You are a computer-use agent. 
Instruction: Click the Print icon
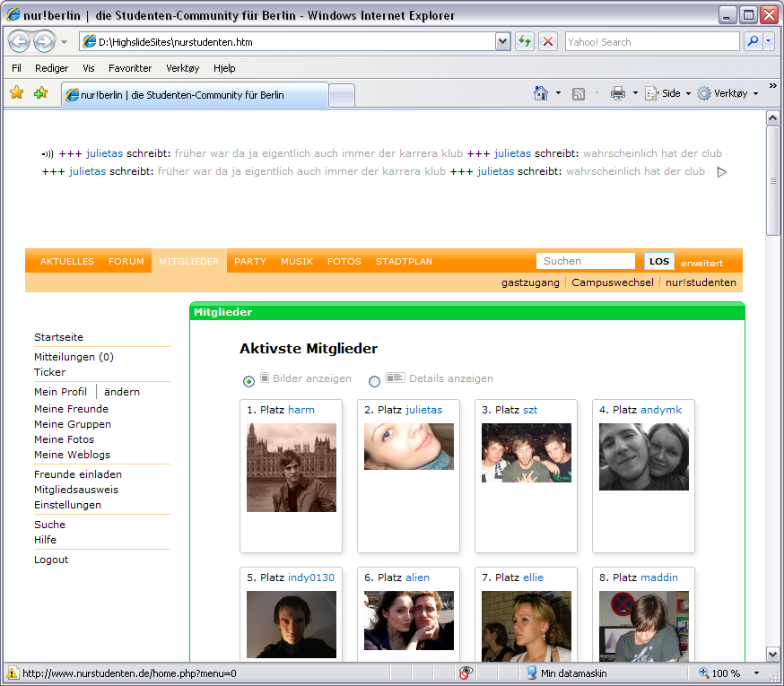point(618,93)
